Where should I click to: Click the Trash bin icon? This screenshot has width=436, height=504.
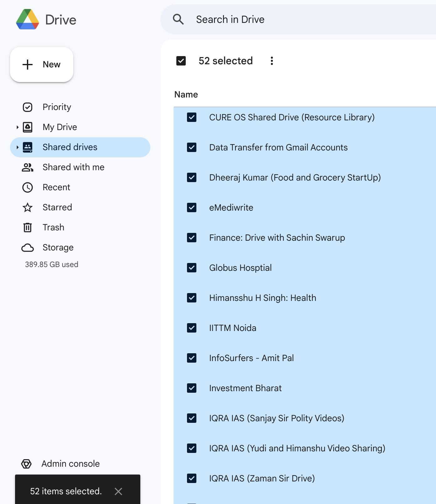[28, 228]
